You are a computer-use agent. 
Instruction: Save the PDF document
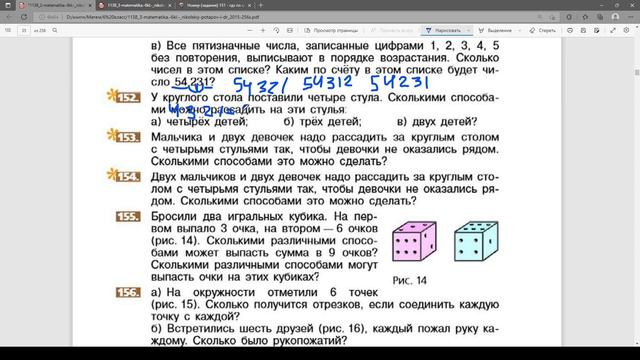click(x=583, y=30)
